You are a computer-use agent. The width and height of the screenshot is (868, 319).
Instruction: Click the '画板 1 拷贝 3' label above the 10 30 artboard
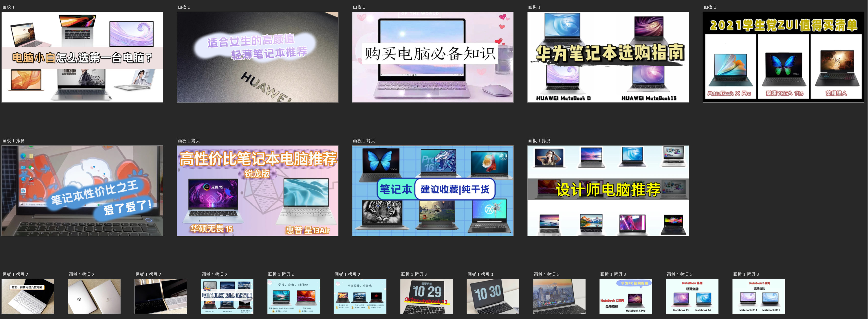(480, 274)
